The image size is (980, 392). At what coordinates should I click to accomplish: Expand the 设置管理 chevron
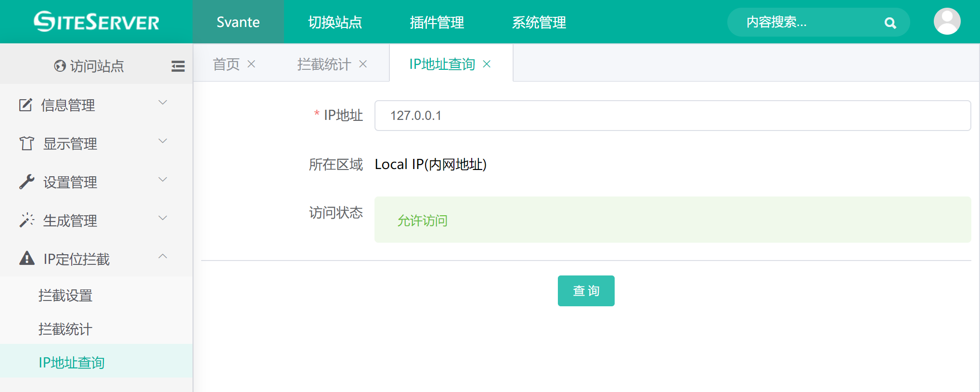[163, 180]
